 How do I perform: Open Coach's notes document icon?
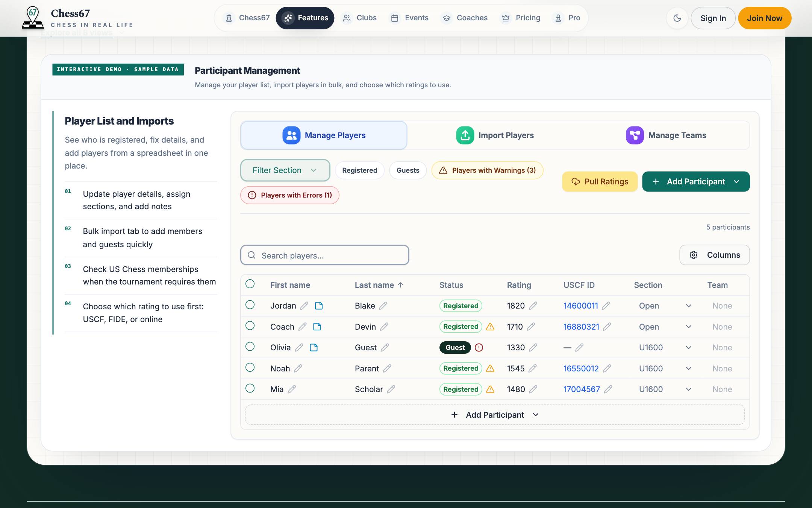(x=317, y=327)
